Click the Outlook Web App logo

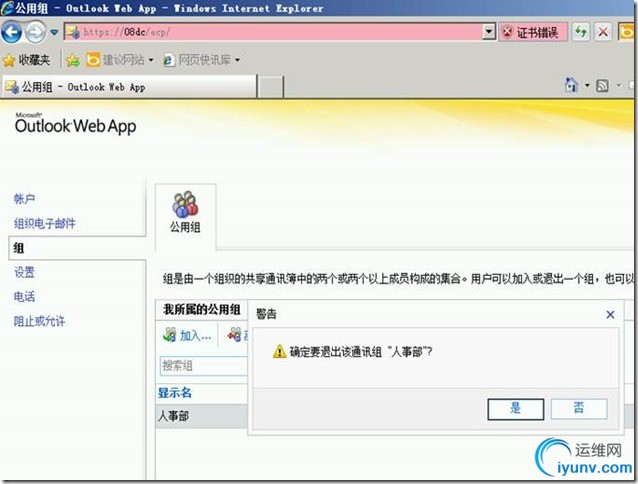[x=75, y=124]
